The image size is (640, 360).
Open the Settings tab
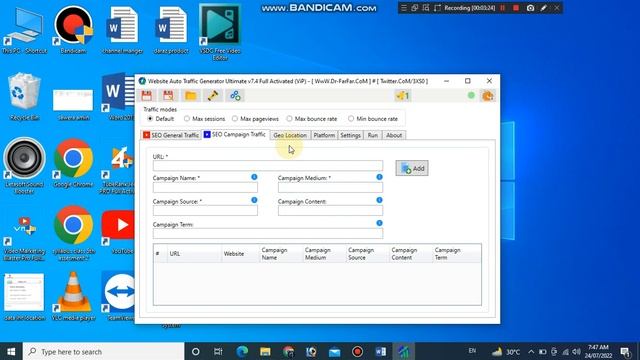point(350,135)
